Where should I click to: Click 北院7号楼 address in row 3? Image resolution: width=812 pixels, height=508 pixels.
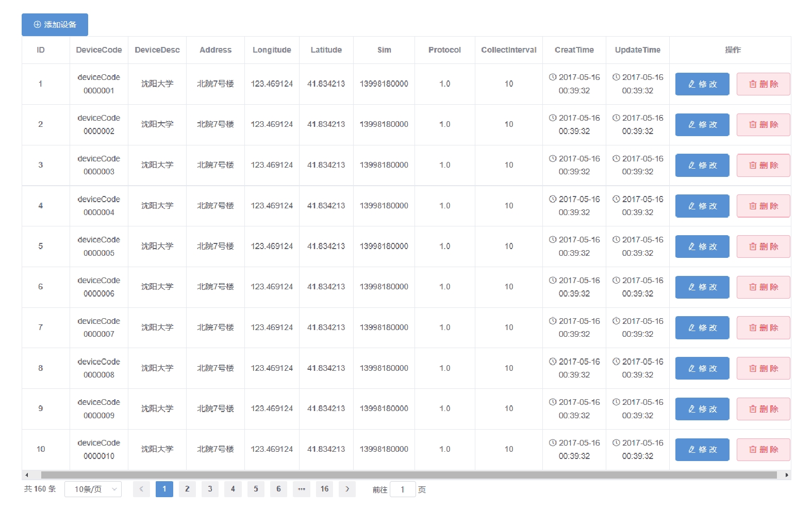[x=216, y=165]
